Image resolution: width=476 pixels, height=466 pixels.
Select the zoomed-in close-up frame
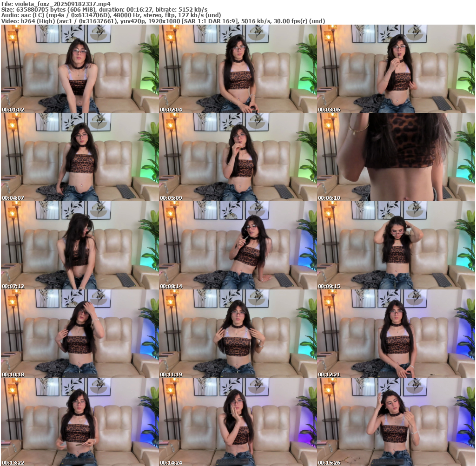point(396,157)
